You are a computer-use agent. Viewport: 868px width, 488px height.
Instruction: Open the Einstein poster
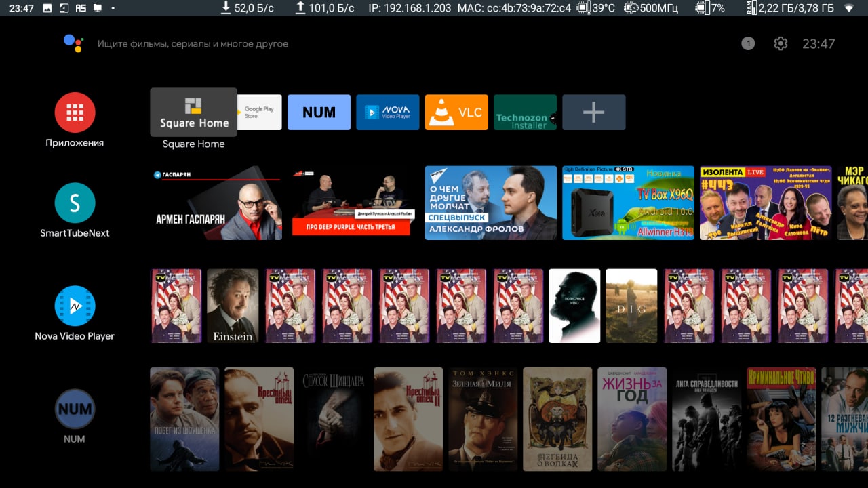coord(233,306)
